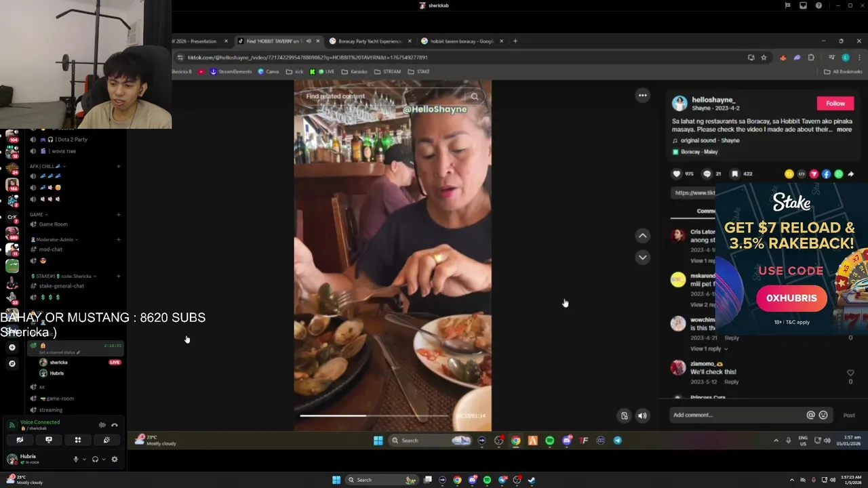Open Chrome profile avatar

pos(846,58)
